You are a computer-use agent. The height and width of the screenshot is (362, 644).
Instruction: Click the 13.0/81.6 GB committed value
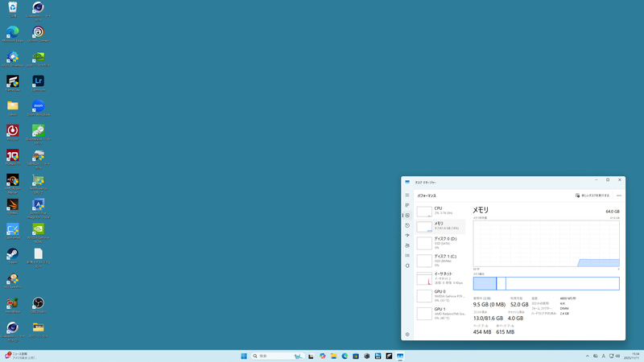(488, 318)
